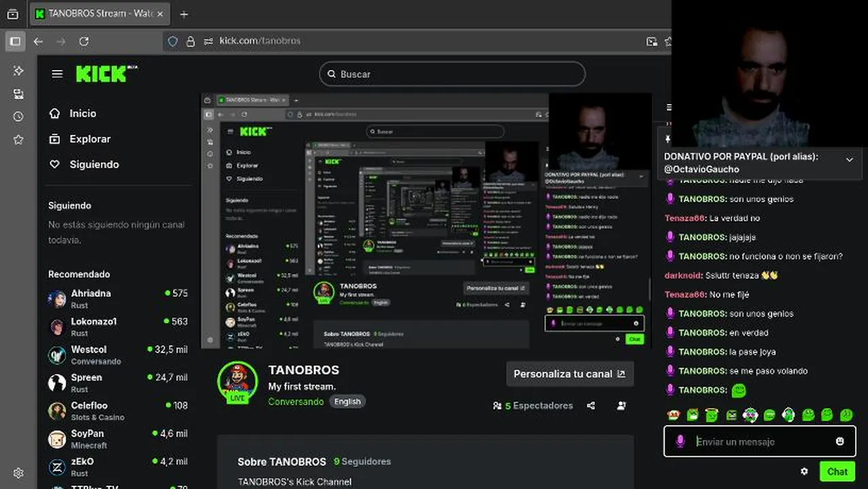Viewport: 868px width, 489px height.
Task: Open the chat settings gear
Action: click(804, 471)
